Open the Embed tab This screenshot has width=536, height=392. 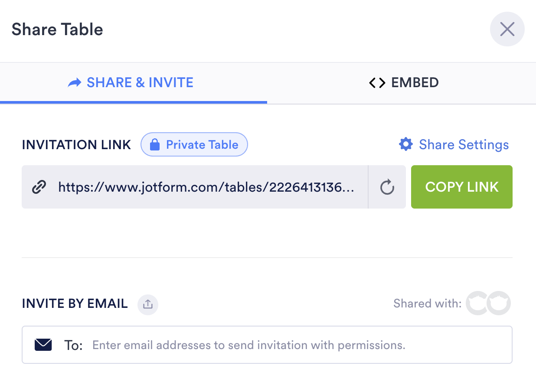point(403,82)
